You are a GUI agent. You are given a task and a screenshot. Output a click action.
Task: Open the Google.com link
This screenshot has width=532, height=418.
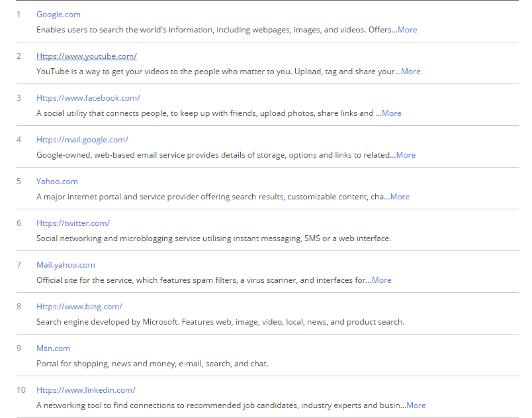(x=58, y=15)
